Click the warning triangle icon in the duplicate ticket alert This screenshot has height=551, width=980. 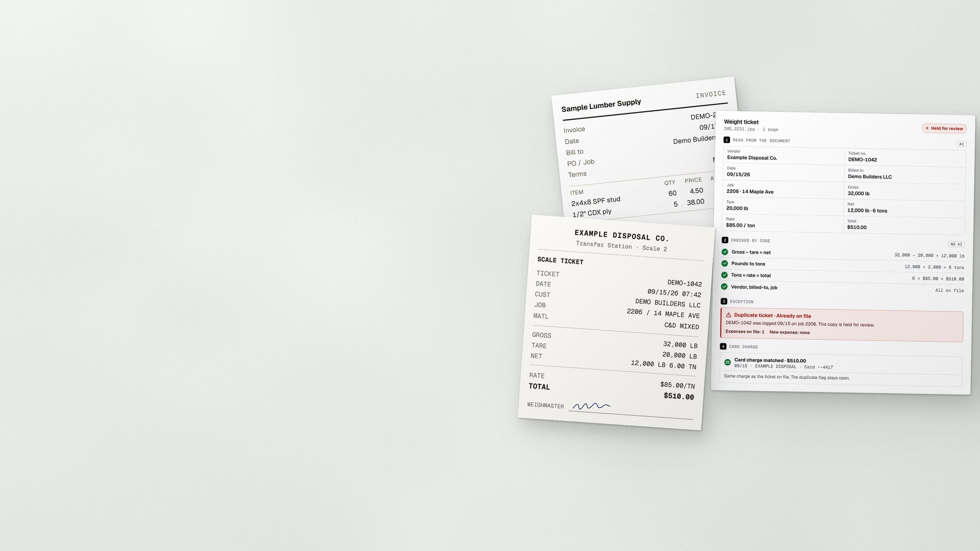[729, 315]
